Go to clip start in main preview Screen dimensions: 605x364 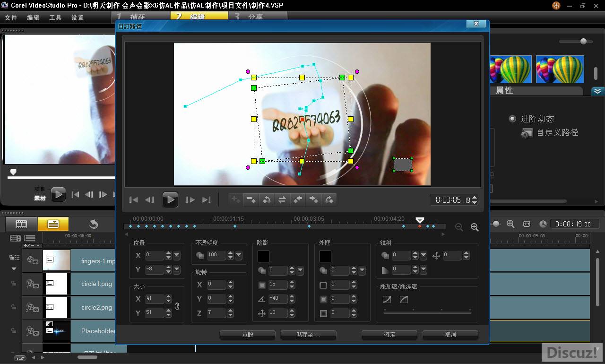point(75,194)
